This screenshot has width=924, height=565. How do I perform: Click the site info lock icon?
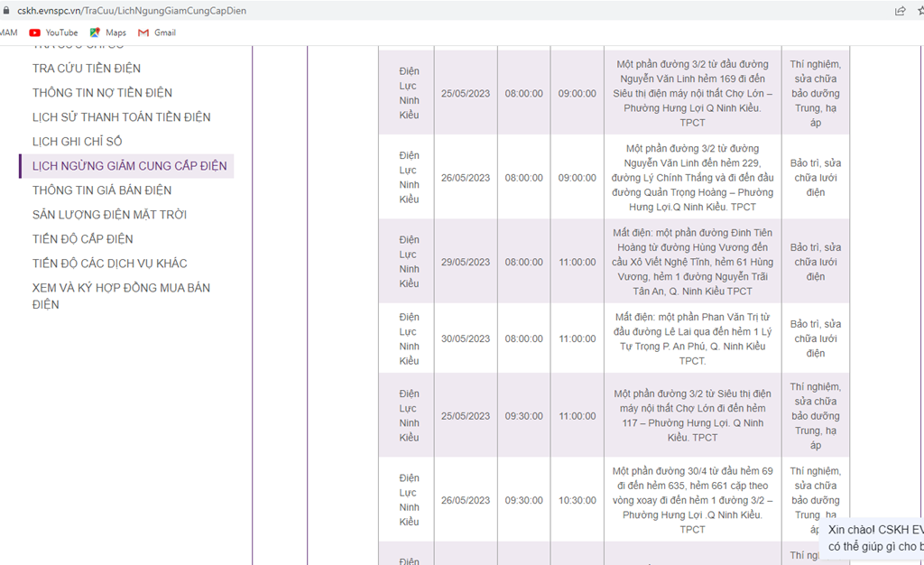[7, 11]
